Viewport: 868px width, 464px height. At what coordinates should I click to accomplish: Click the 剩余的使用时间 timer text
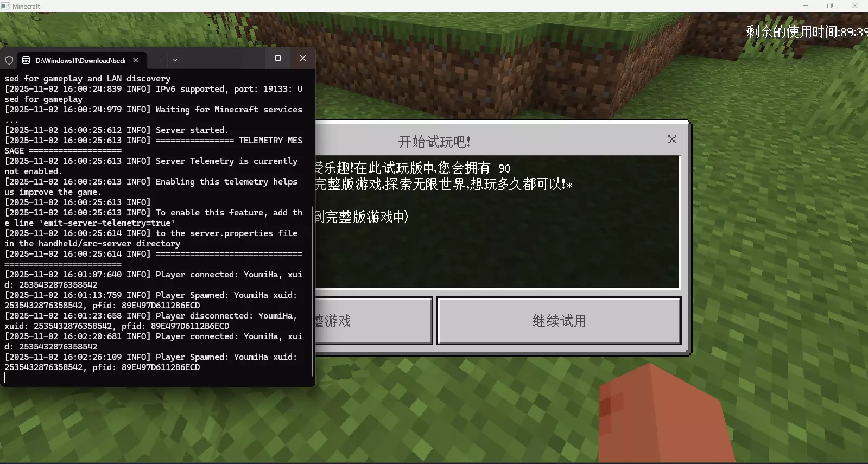807,32
